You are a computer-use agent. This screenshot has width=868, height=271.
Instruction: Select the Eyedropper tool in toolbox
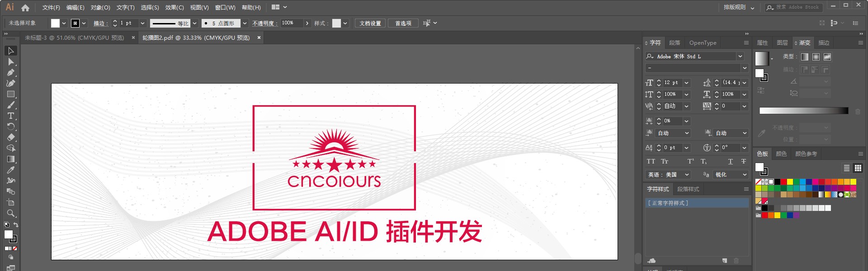(11, 170)
